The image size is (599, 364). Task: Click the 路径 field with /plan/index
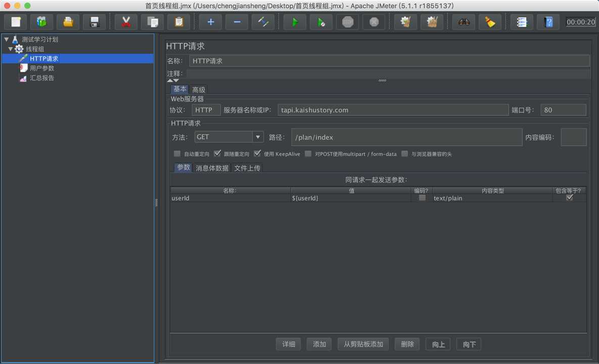pos(407,137)
